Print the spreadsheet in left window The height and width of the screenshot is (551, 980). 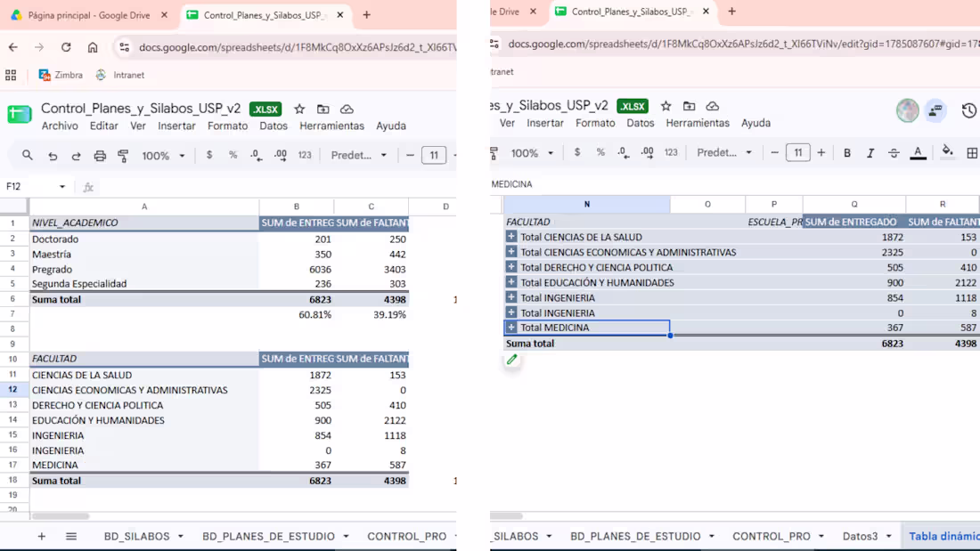100,156
